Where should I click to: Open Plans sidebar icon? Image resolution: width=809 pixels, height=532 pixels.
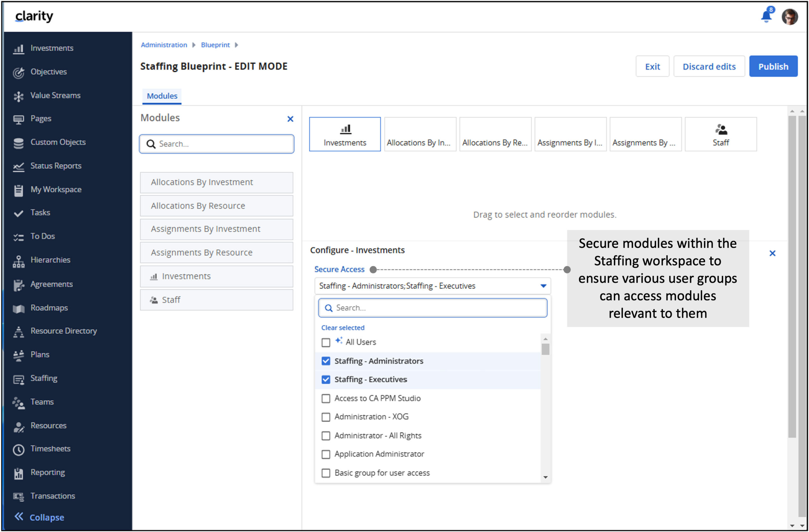18,355
